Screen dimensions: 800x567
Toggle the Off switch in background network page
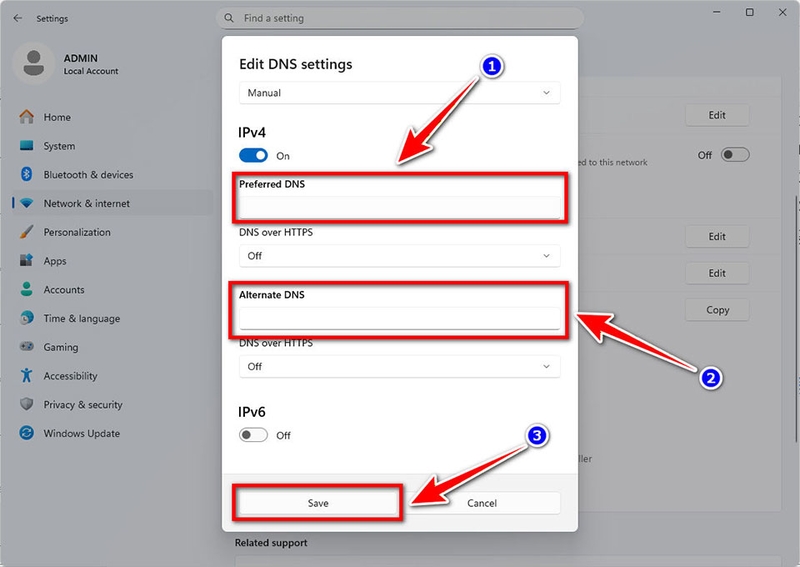[735, 155]
